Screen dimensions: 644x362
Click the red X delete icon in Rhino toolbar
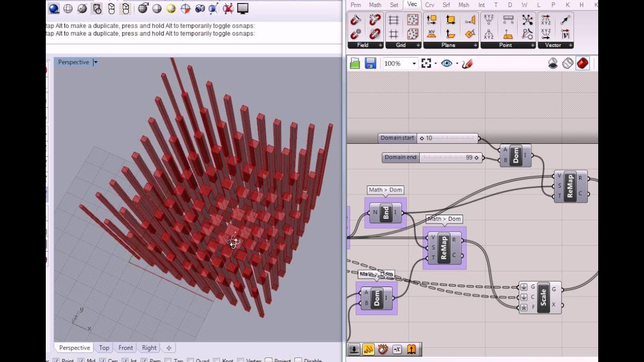click(x=228, y=8)
